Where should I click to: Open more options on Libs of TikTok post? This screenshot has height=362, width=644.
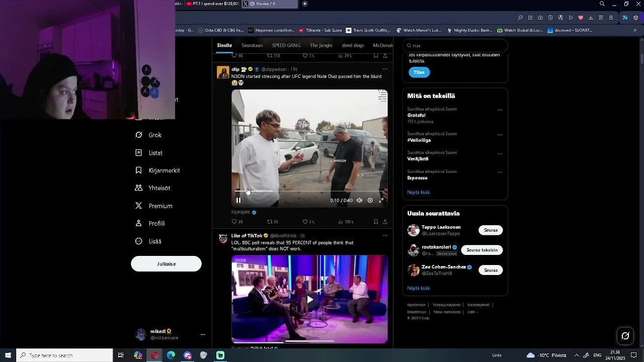[385, 235]
